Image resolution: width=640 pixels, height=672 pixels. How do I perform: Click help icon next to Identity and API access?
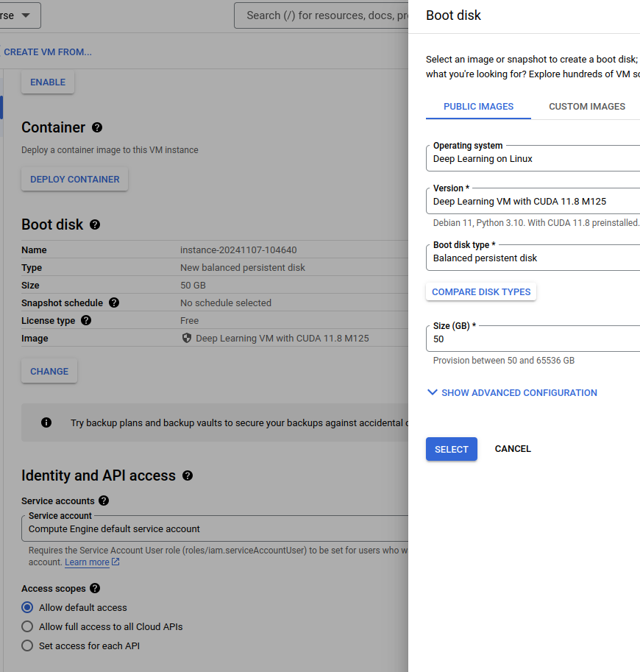click(188, 475)
